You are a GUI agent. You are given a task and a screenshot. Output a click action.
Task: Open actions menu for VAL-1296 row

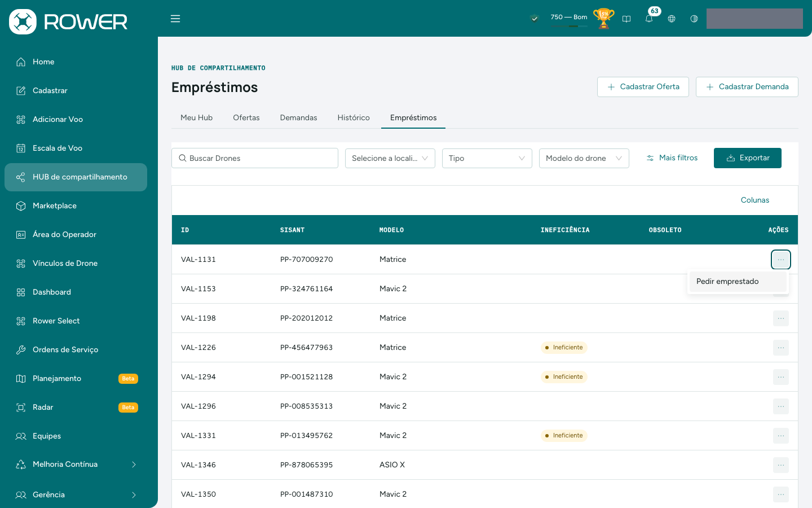781,406
